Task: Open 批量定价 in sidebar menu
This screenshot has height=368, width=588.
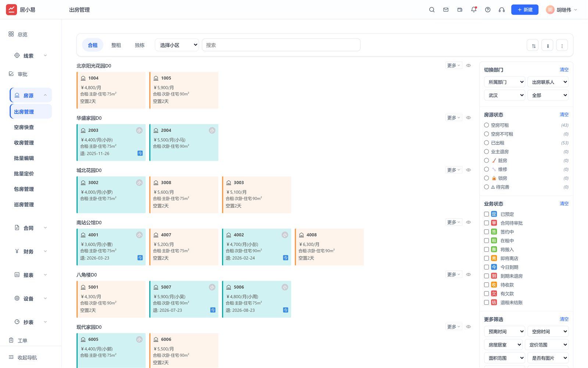Action: 24,174
